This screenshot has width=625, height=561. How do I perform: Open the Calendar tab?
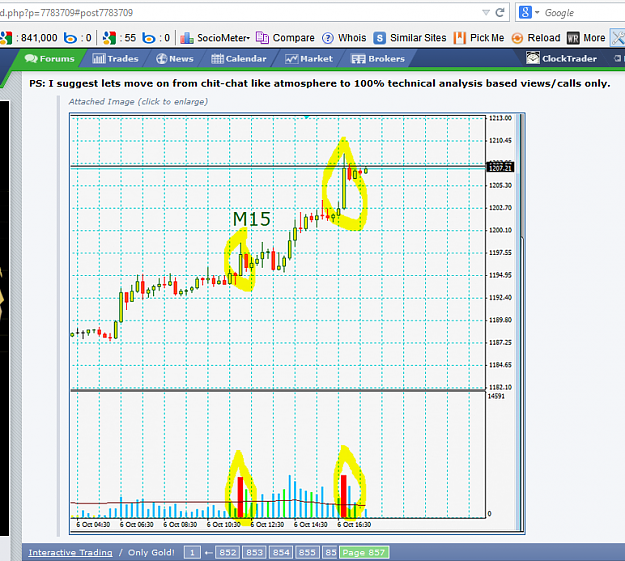click(x=239, y=59)
